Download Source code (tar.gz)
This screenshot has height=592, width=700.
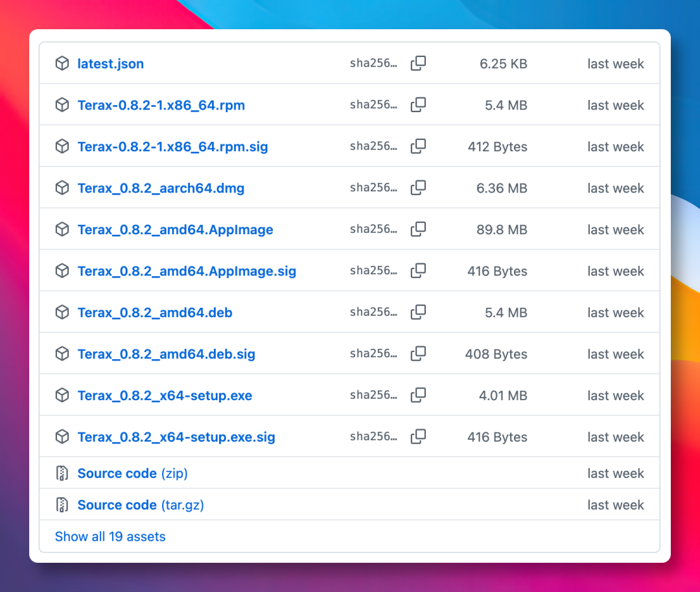coord(141,505)
